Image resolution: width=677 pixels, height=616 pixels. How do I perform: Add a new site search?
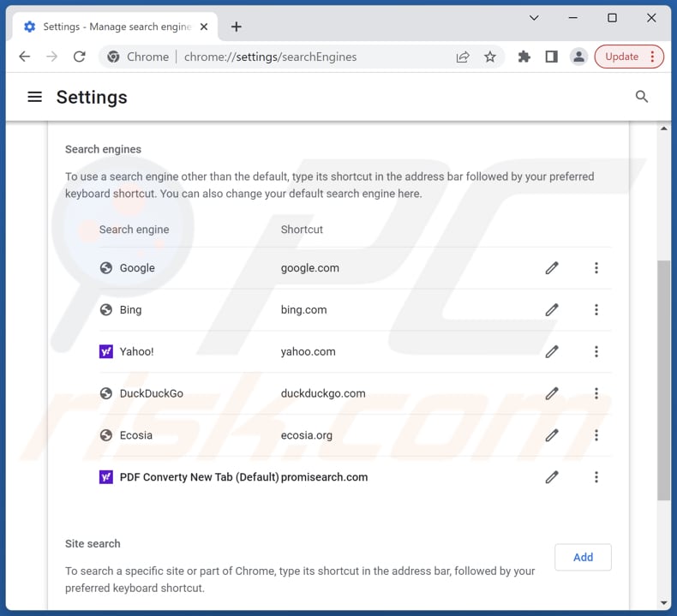point(583,557)
